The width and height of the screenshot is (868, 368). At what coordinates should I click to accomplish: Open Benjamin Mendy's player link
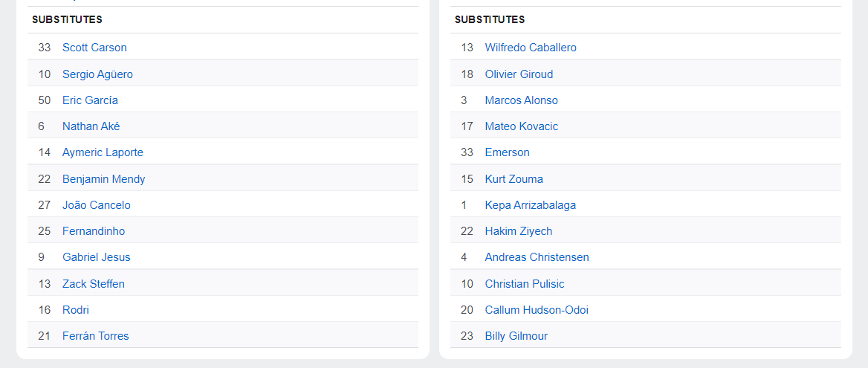pyautogui.click(x=103, y=179)
